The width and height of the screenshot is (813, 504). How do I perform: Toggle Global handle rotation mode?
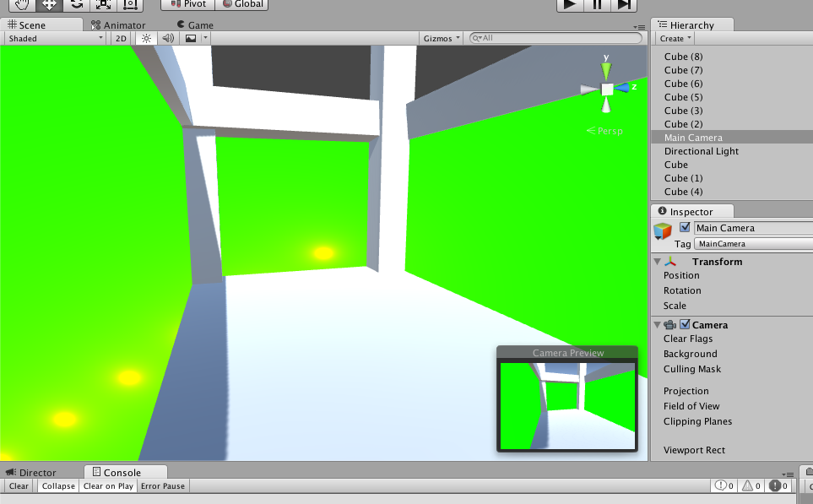(241, 5)
